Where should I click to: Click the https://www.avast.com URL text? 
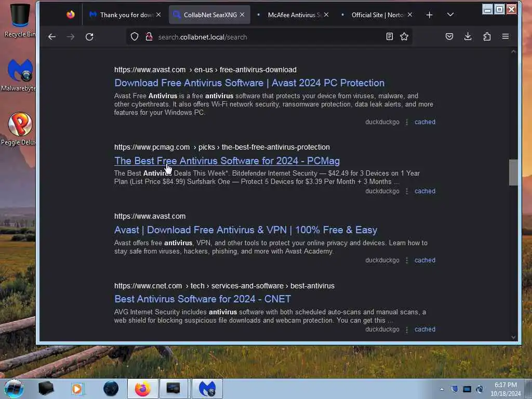coord(150,217)
